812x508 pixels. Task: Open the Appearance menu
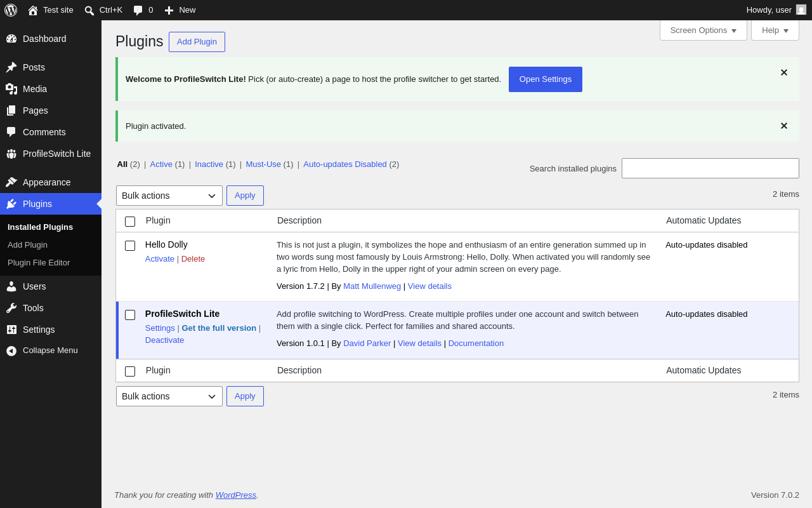coord(51,182)
